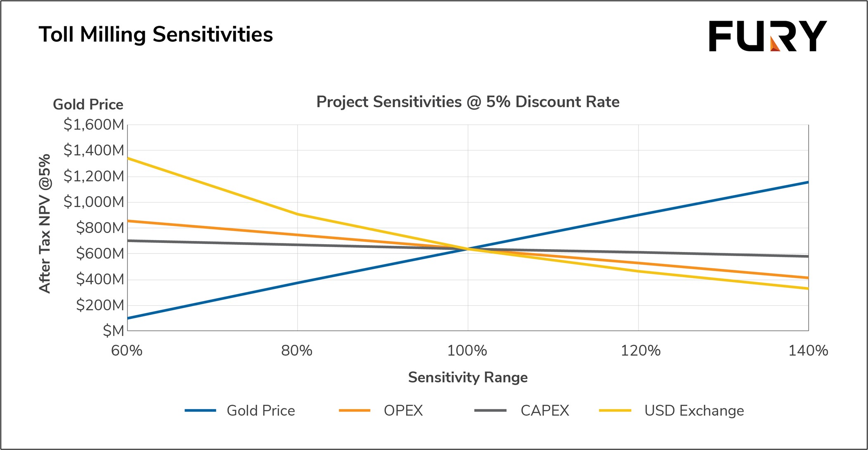
Task: Click the 'Project Sensitivities @ 5% Discount Rate' chart title
Action: [x=468, y=102]
